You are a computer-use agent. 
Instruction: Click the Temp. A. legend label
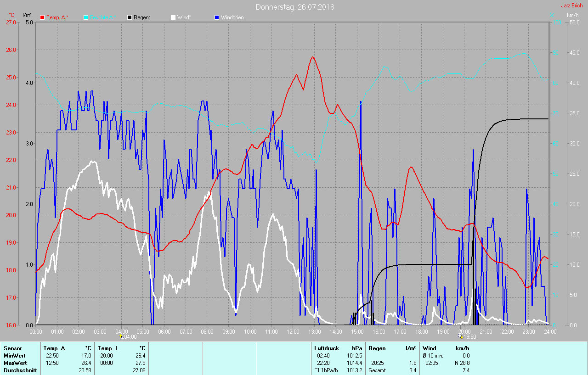click(x=57, y=17)
